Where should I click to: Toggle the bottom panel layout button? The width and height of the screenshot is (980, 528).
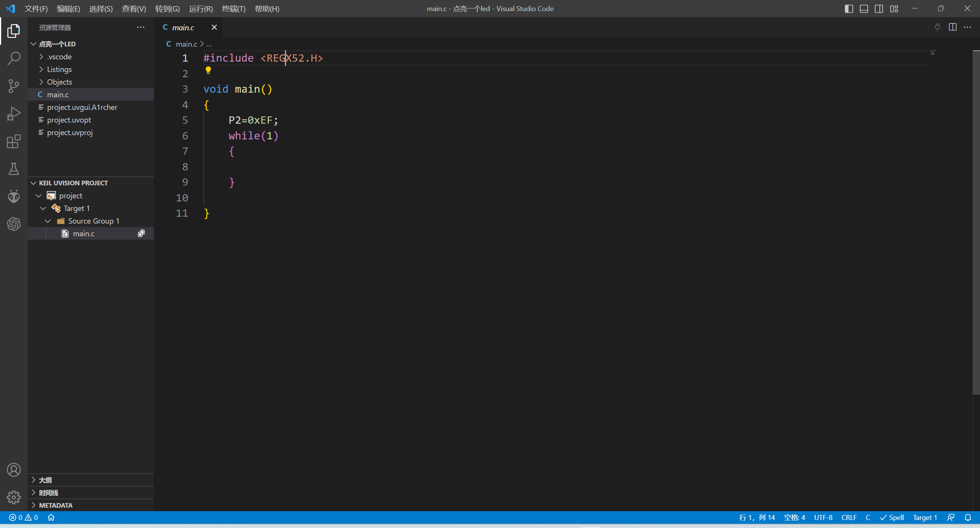pyautogui.click(x=864, y=9)
